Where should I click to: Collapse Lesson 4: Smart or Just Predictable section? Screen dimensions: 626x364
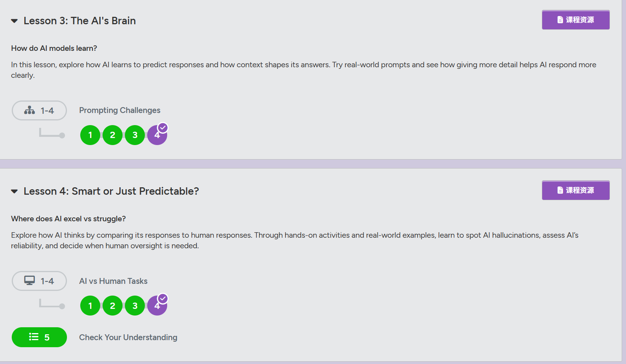pos(14,192)
